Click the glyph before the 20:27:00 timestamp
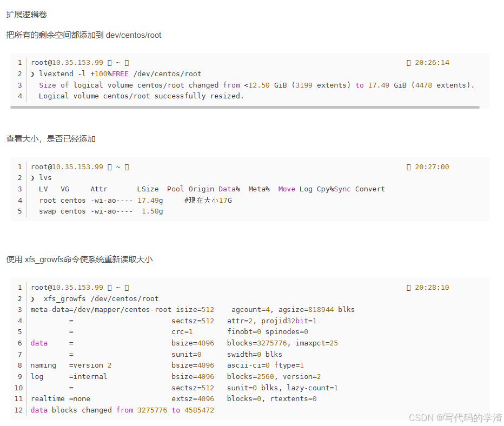504x426 pixels. (x=409, y=167)
